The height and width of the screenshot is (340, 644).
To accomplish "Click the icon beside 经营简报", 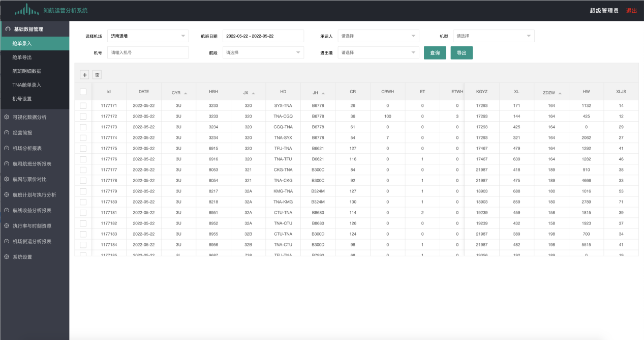I will coord(7,133).
